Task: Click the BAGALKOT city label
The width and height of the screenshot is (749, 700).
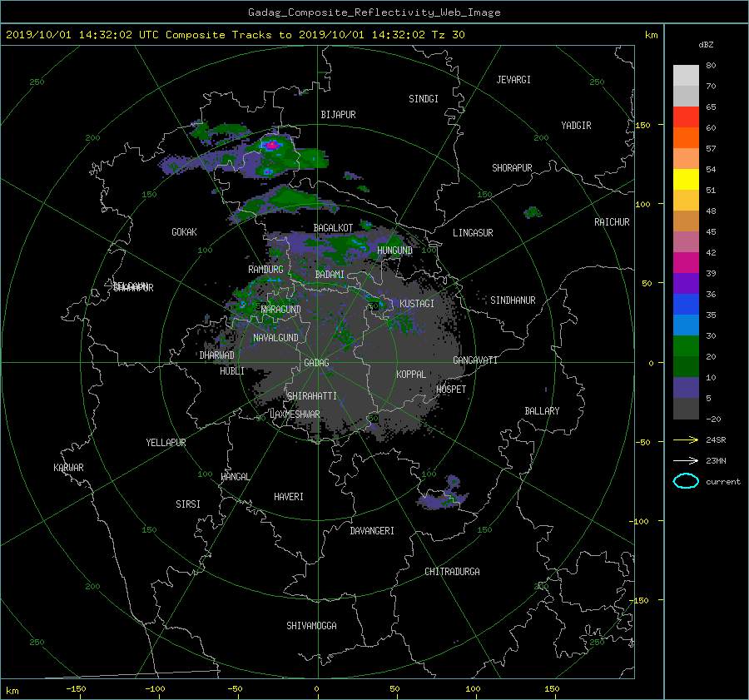Action: click(333, 228)
